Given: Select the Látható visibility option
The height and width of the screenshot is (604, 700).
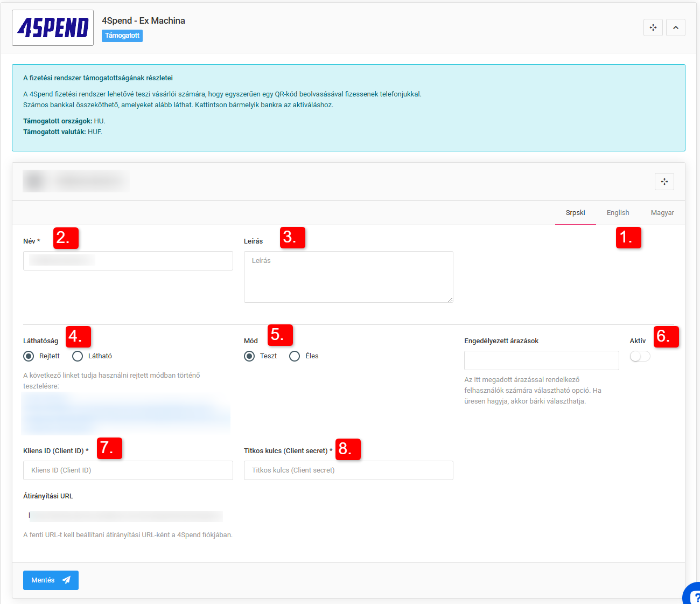Looking at the screenshot, I should (x=78, y=356).
